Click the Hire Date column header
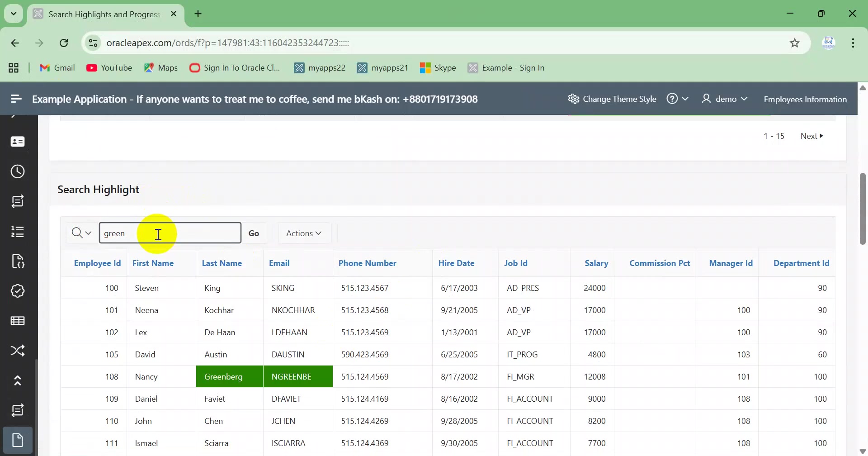The height and width of the screenshot is (456, 868). click(x=456, y=263)
